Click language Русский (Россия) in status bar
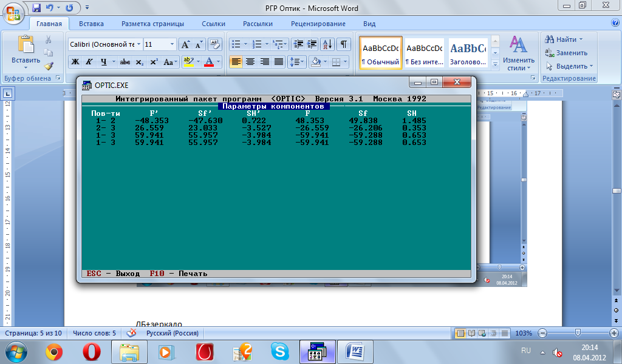Viewport: 622px width, 364px height. coord(172,333)
